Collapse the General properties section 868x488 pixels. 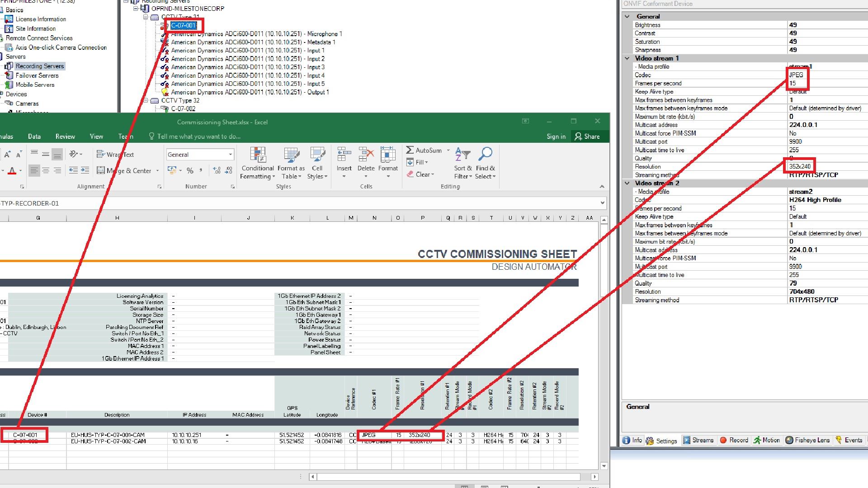click(x=627, y=16)
